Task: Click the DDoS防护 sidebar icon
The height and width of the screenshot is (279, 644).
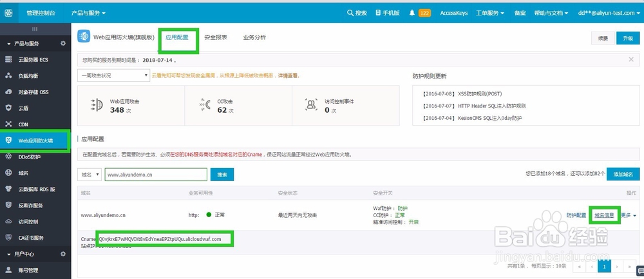Action: tap(8, 157)
